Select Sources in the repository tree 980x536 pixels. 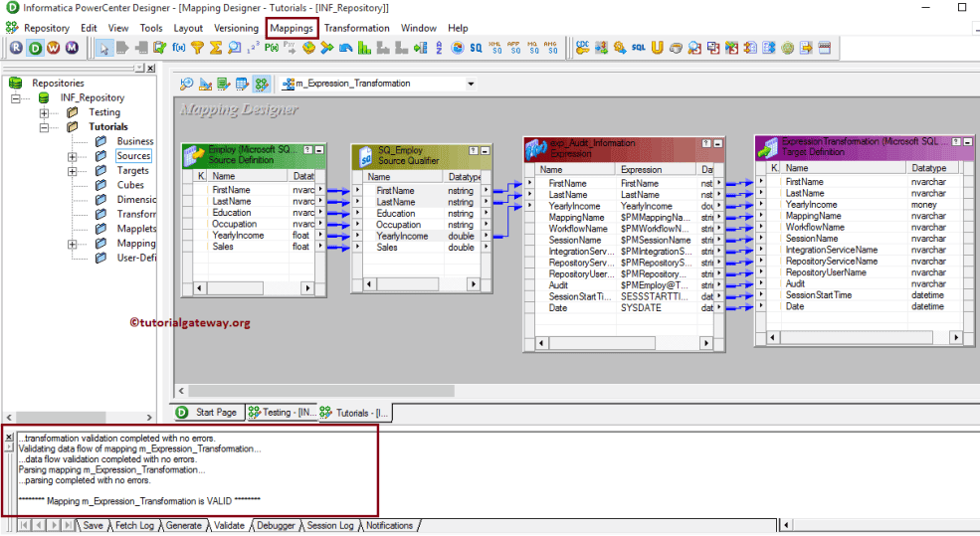133,155
